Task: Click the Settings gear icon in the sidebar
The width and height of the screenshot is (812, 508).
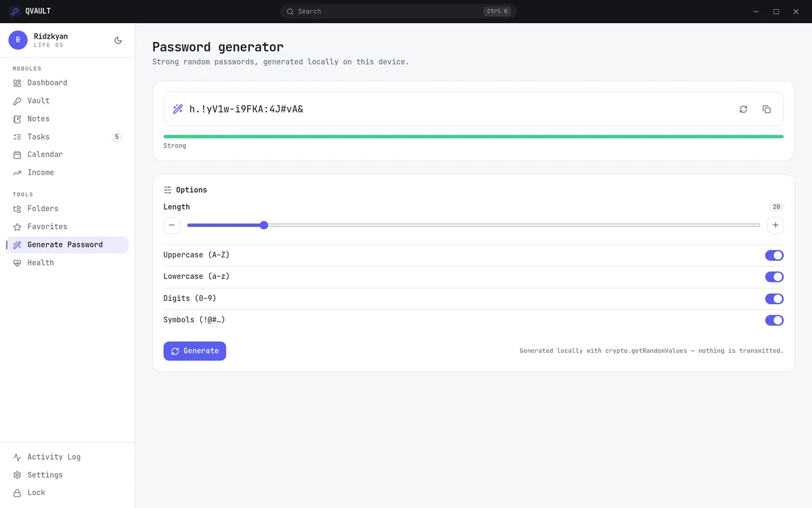Action: [18, 475]
